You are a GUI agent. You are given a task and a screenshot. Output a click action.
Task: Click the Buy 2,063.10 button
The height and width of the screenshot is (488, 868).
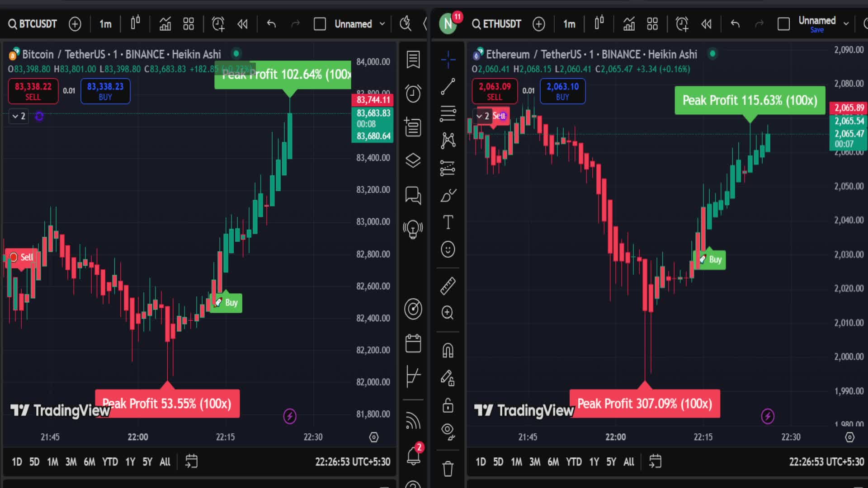(x=563, y=91)
